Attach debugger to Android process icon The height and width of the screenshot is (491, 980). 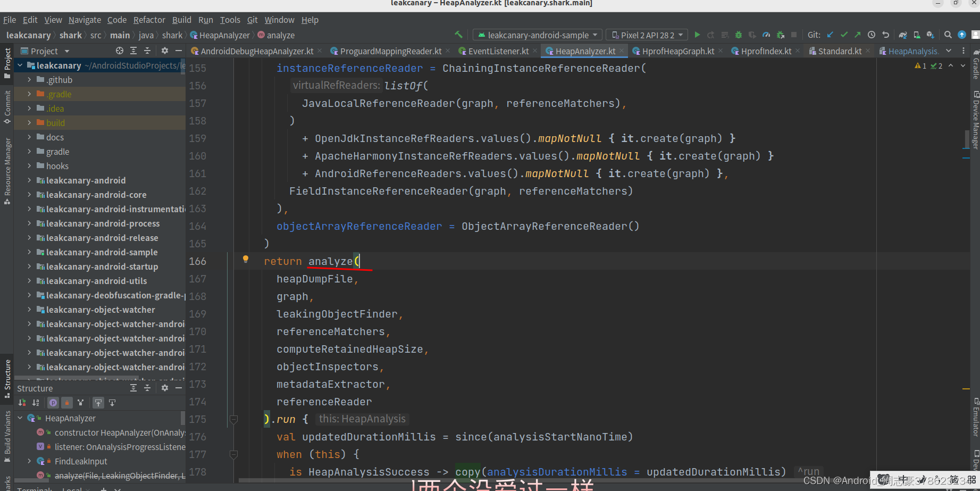tap(780, 35)
